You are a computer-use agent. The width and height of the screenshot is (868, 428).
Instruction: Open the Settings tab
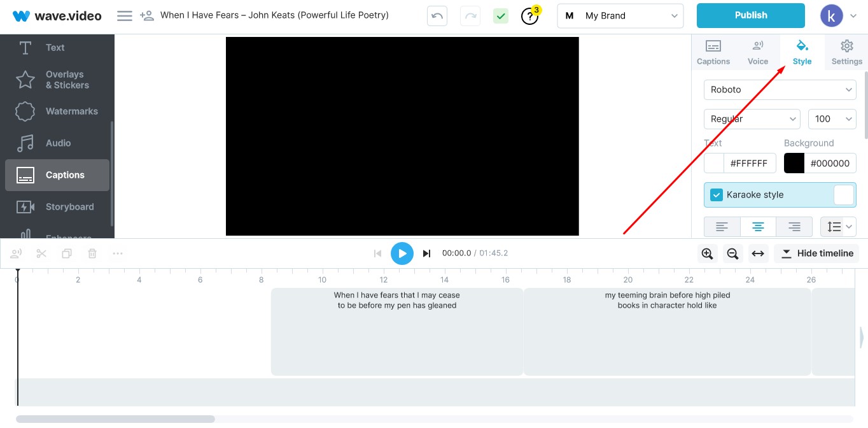click(846, 52)
